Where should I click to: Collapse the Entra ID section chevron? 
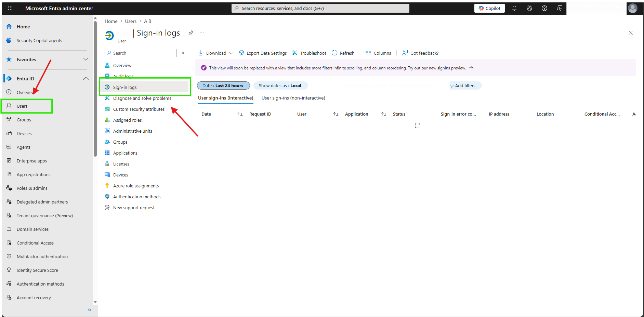[x=86, y=79]
